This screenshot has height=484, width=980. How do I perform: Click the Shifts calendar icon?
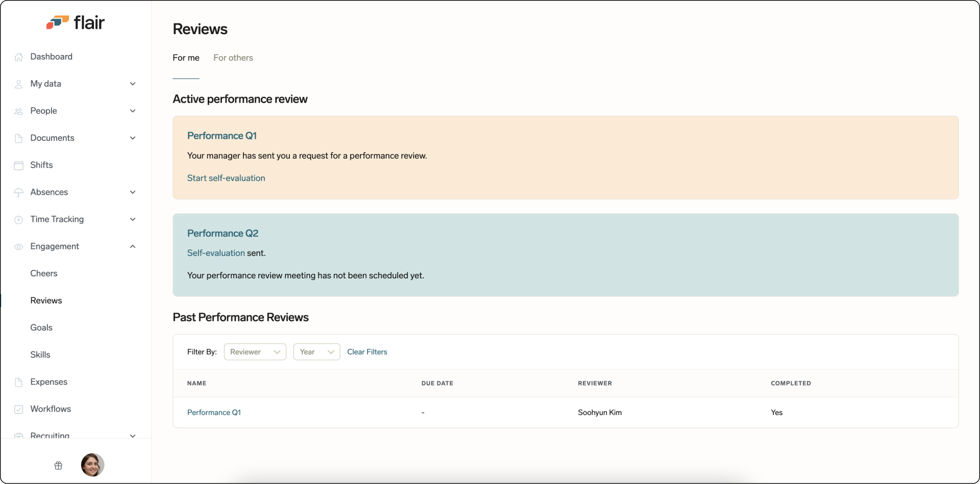pyautogui.click(x=19, y=165)
